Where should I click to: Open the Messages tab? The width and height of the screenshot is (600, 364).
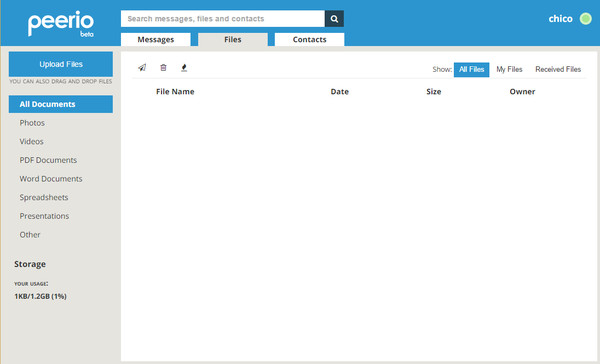pos(156,39)
